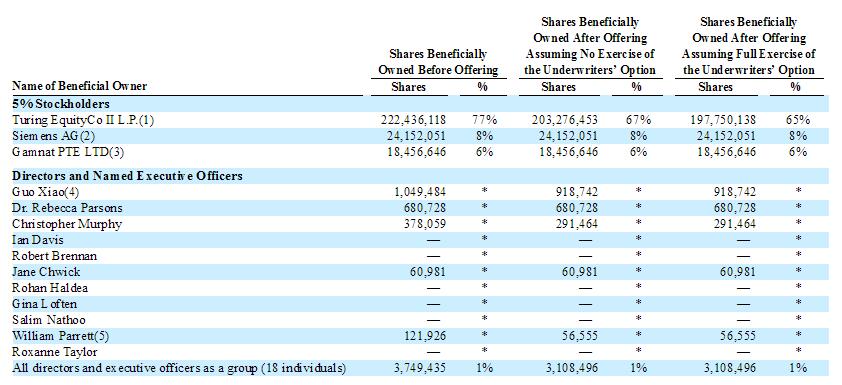Click Gamnat PTE LTD(3) entry
Viewport: 842px width, 385px height.
click(68, 152)
